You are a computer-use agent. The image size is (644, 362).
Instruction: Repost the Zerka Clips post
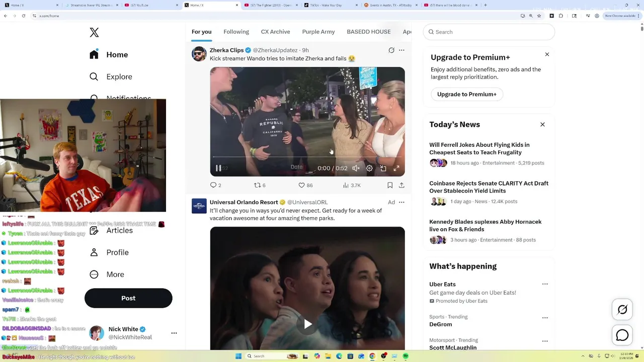tap(260, 185)
